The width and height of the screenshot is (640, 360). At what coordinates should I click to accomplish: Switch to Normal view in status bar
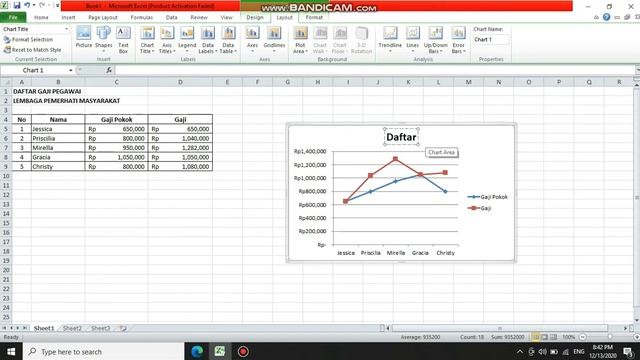[x=536, y=337]
